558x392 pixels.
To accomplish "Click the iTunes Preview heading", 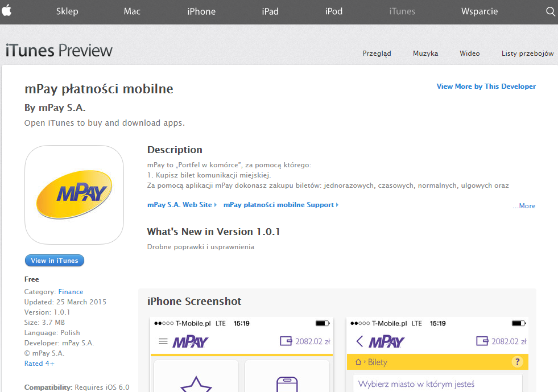I will point(59,51).
